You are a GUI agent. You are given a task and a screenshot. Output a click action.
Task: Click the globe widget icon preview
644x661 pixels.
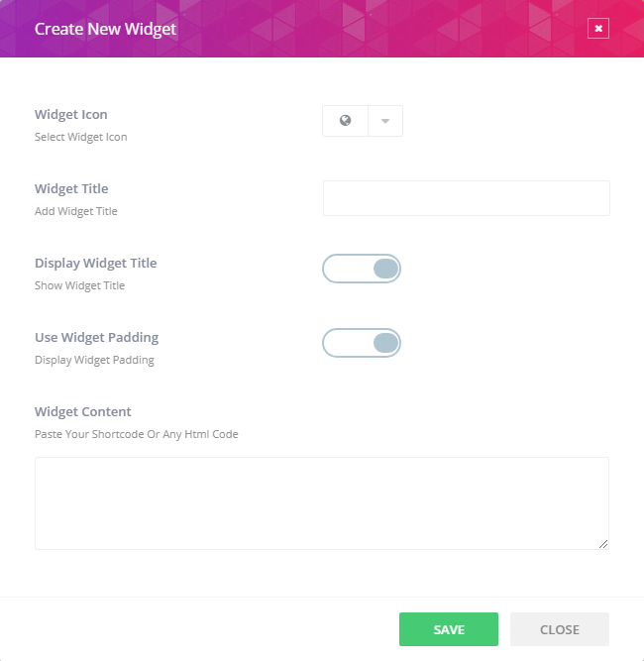click(x=345, y=121)
